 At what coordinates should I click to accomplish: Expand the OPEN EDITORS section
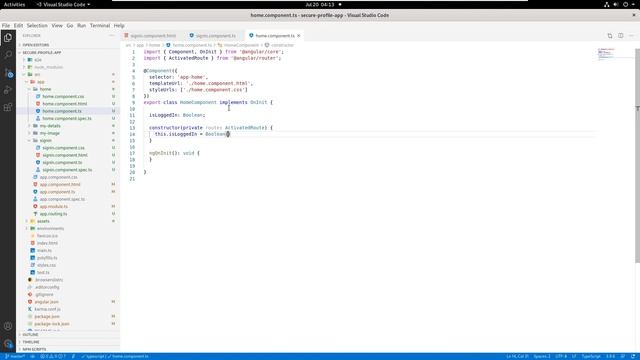tap(36, 45)
